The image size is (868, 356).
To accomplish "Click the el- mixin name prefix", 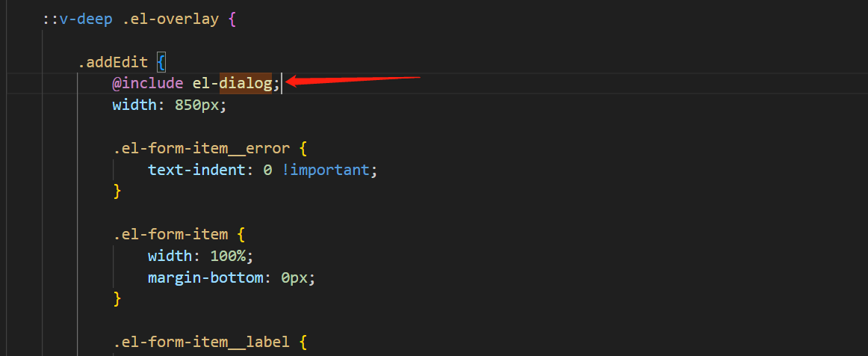I will pyautogui.click(x=205, y=84).
